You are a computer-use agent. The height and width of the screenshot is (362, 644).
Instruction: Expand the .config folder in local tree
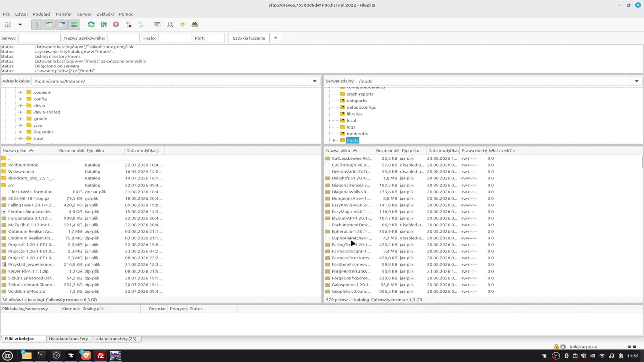[20, 99]
